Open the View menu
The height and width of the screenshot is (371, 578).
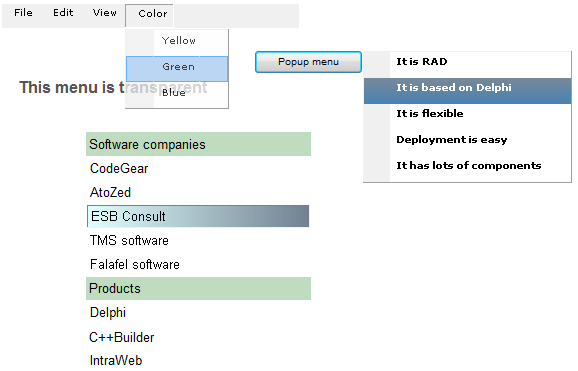tap(105, 13)
